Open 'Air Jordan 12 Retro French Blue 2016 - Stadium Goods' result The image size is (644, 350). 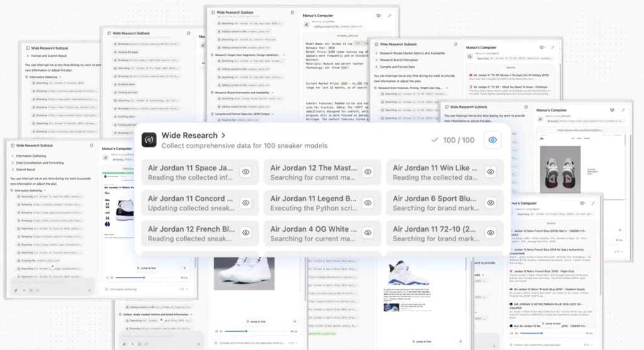tap(547, 289)
